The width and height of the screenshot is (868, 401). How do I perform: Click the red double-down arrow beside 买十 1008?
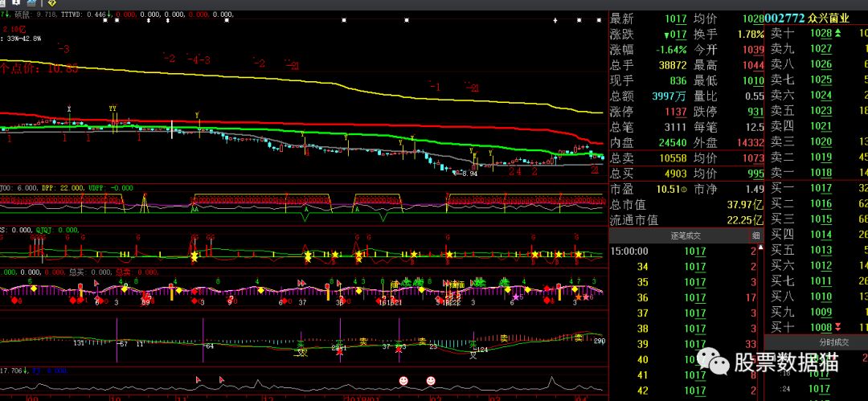(x=837, y=327)
